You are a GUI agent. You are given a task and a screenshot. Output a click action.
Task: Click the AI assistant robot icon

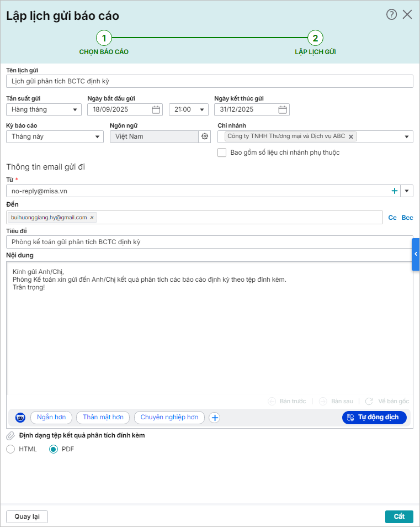point(20,418)
